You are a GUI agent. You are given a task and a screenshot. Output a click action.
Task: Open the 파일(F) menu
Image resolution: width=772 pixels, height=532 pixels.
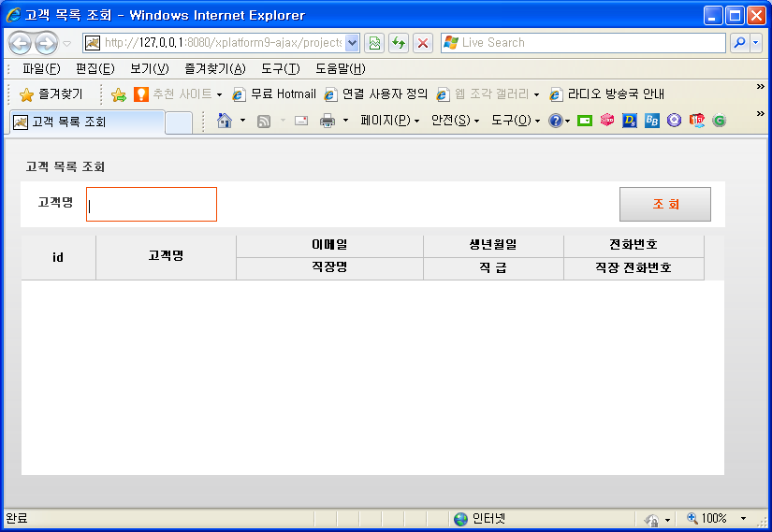click(41, 69)
